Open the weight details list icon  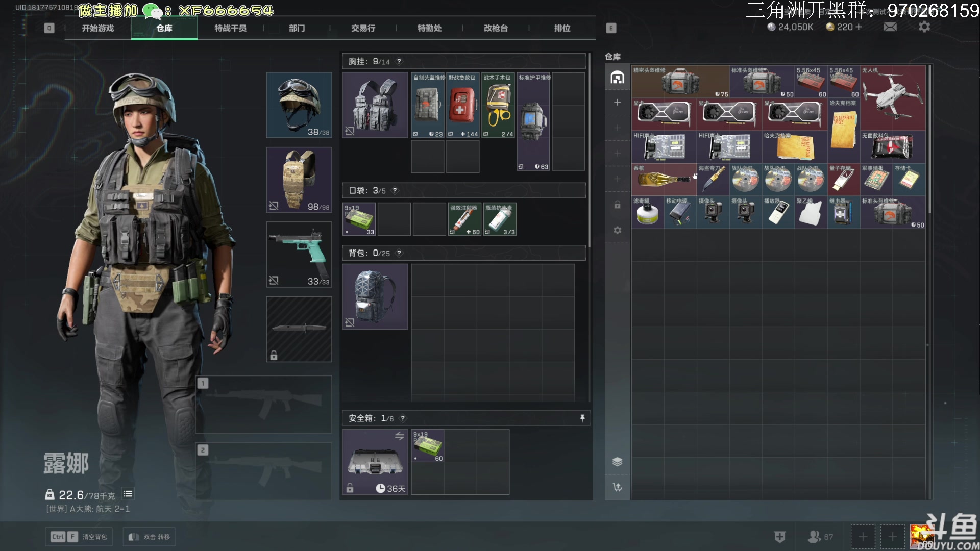pyautogui.click(x=128, y=494)
